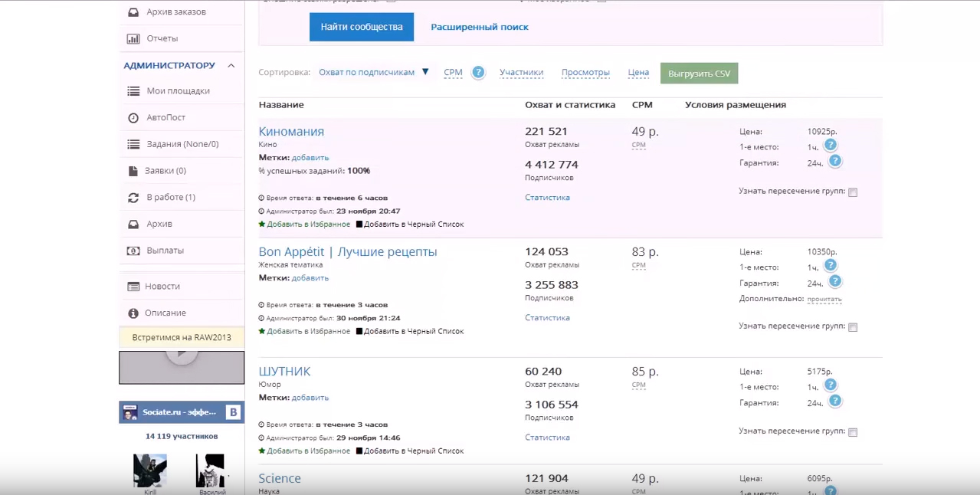Click the Новости news icon in sidebar

coord(133,287)
